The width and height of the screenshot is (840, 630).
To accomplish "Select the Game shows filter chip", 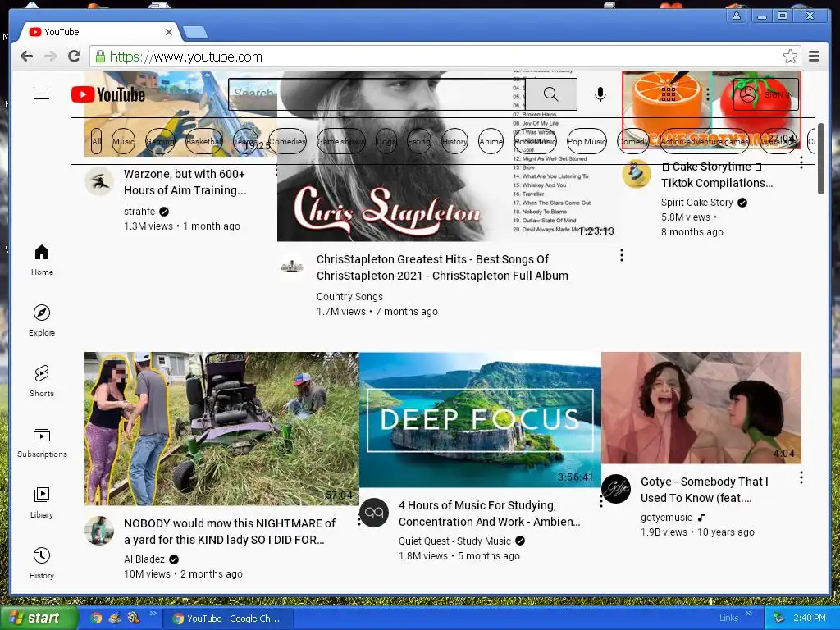I will (x=341, y=141).
